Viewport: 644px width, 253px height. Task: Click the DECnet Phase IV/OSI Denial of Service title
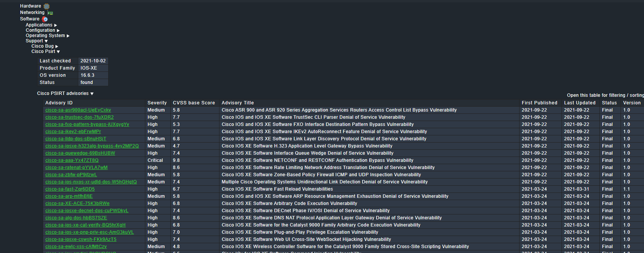pos(306,211)
